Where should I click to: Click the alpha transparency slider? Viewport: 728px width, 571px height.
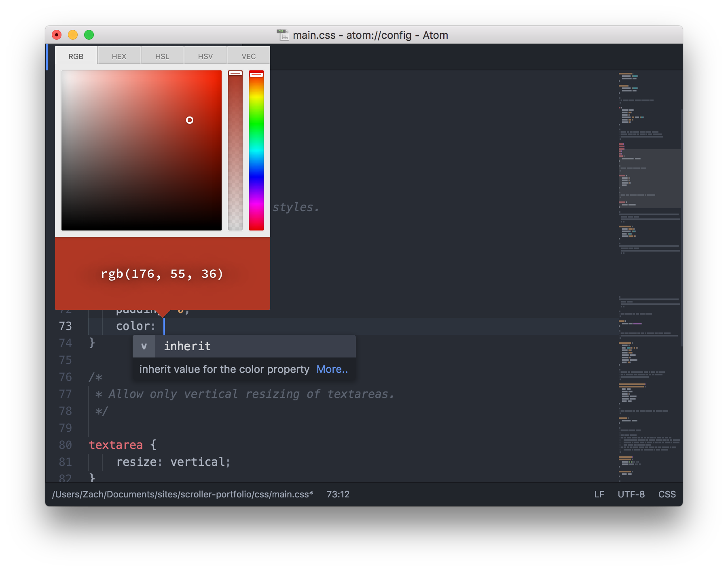pyautogui.click(x=236, y=162)
